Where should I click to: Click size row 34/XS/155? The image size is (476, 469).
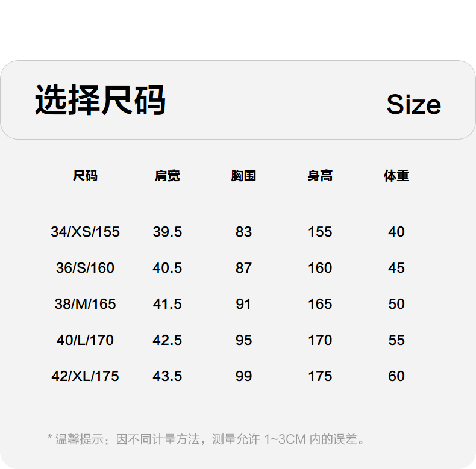86,232
